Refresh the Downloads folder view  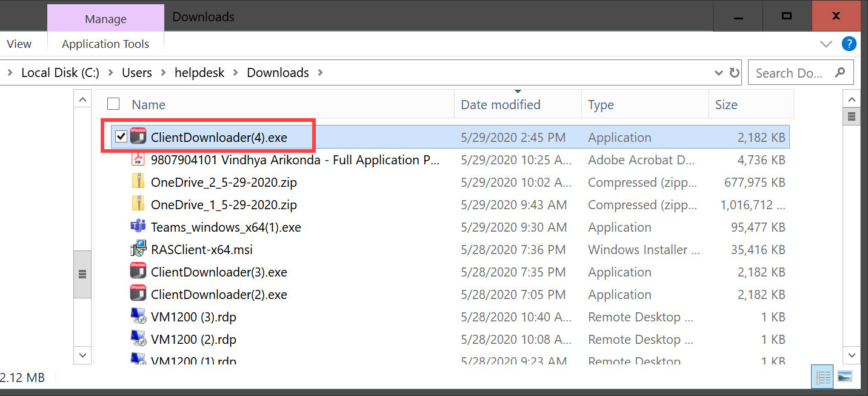click(x=735, y=73)
